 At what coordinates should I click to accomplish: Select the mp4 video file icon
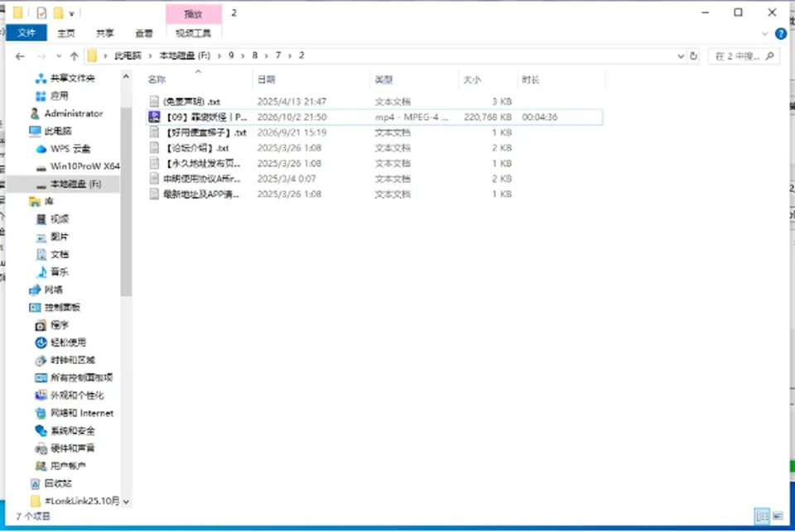pyautogui.click(x=154, y=117)
